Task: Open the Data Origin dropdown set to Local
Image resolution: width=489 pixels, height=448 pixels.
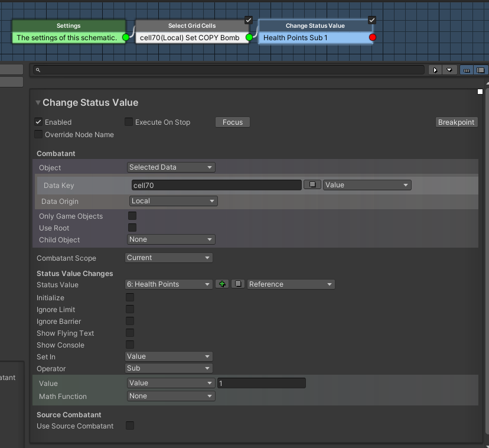Action: (x=174, y=201)
